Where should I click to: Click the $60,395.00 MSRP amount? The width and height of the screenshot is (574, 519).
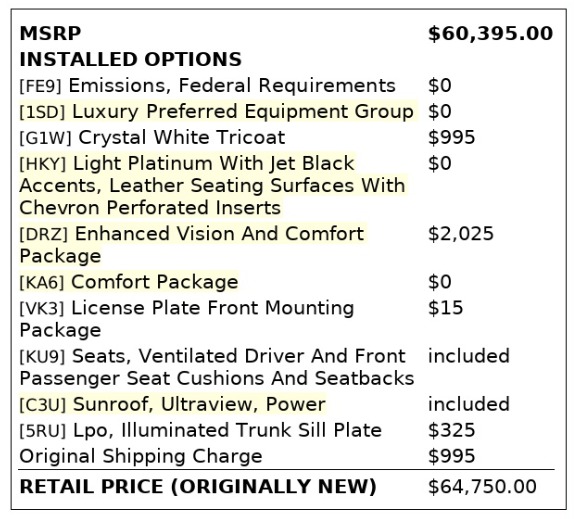coord(491,34)
